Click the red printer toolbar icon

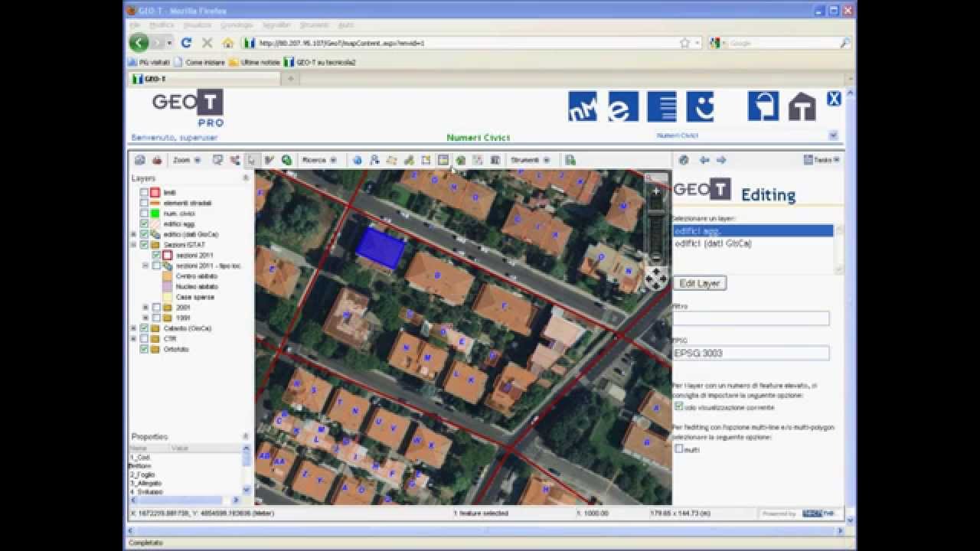(x=157, y=160)
